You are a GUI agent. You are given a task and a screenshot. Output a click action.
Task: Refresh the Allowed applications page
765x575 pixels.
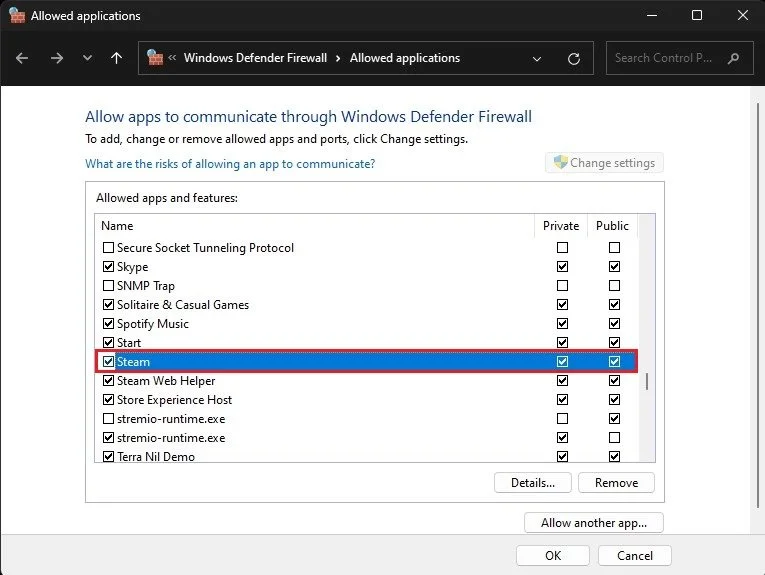click(574, 59)
